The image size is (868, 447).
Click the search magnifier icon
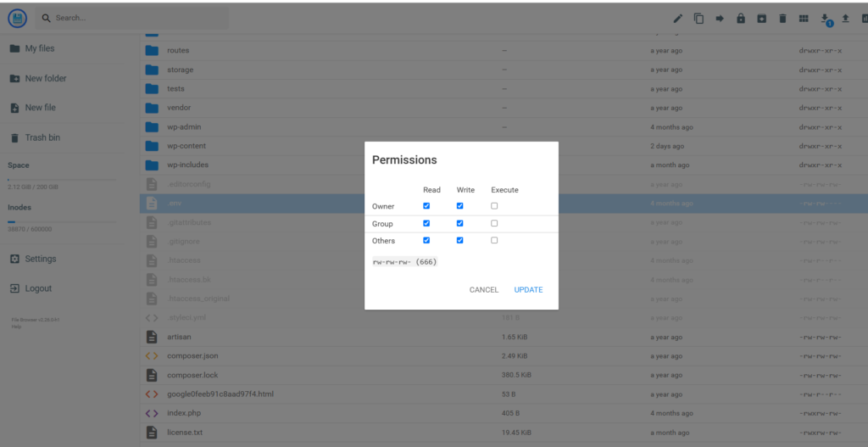(46, 19)
